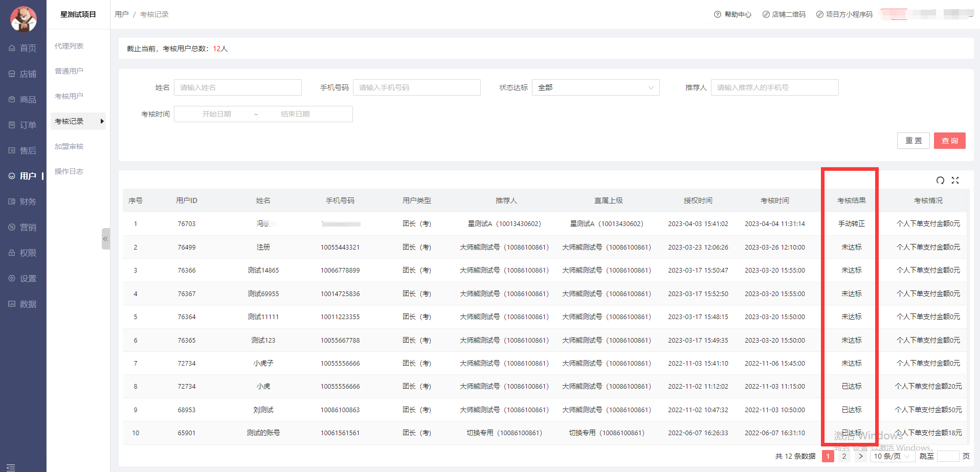Toggle fullscreen table view icon

(955, 181)
